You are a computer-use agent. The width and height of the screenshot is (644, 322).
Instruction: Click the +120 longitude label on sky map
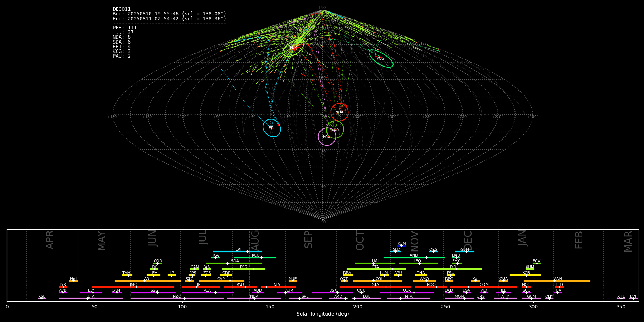point(182,117)
